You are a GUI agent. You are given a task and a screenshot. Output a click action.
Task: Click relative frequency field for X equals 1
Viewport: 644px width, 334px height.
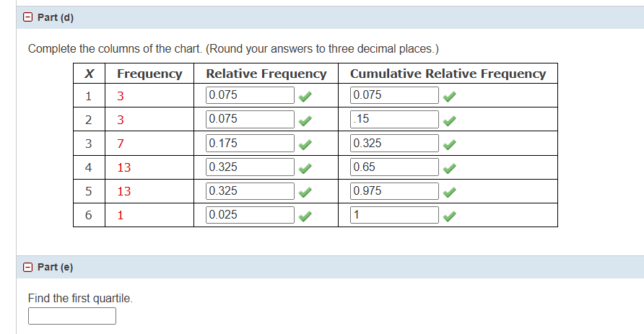(251, 95)
